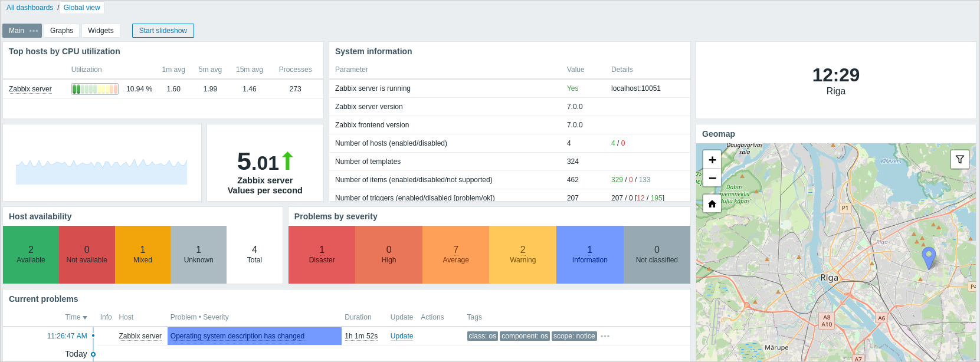Click the 462 items value
The image size is (980, 362).
[x=573, y=180]
